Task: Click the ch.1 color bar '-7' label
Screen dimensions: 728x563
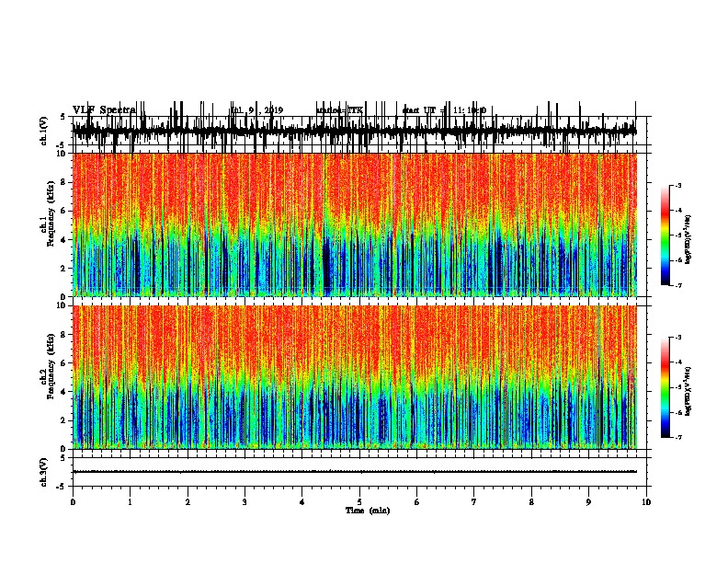Action: [x=677, y=285]
